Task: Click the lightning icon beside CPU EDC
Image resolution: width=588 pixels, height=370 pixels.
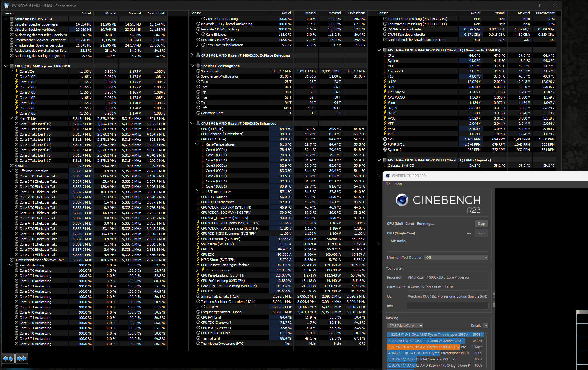Action: pyautogui.click(x=198, y=254)
